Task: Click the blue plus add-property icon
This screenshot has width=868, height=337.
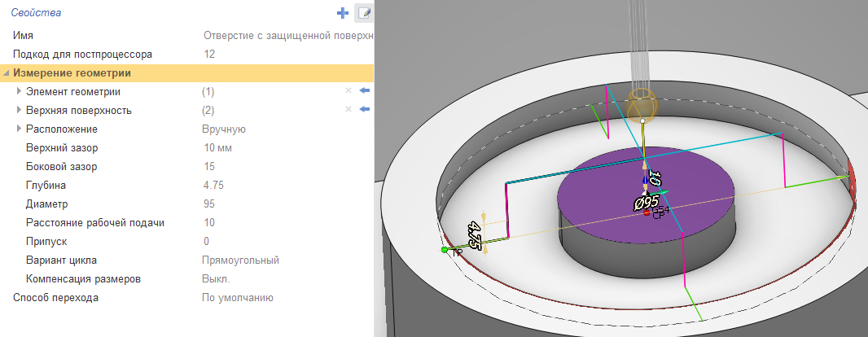Action: point(343,13)
